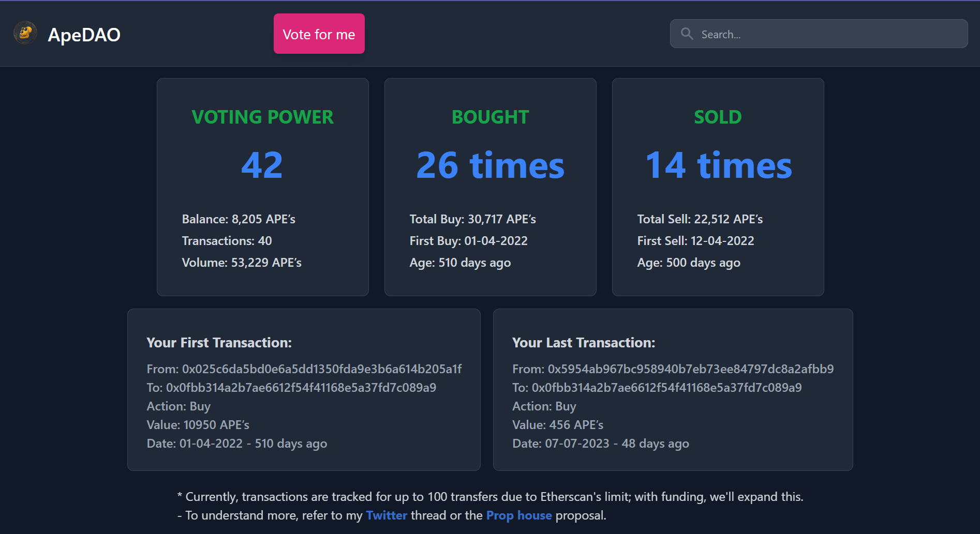The image size is (980, 534).
Task: Click last transaction From address
Action: pyautogui.click(x=690, y=369)
